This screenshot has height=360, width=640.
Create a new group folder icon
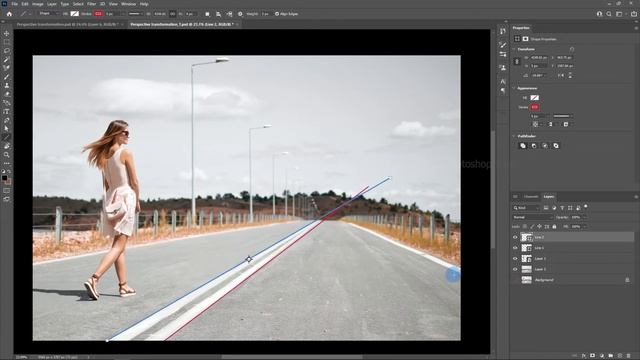pos(611,356)
